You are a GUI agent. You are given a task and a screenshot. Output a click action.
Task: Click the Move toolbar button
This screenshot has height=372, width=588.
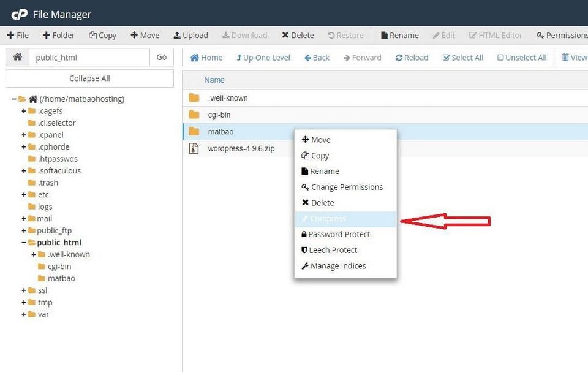point(145,36)
